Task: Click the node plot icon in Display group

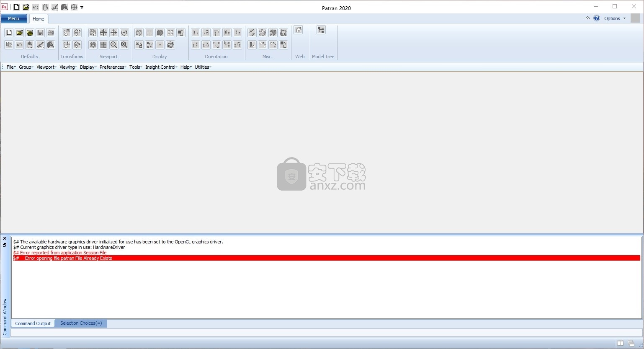Action: pos(149,45)
